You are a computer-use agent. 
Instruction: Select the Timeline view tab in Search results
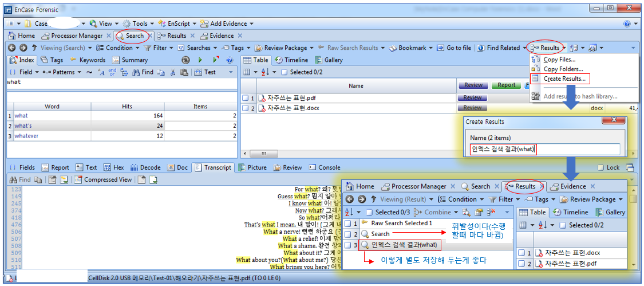(291, 60)
